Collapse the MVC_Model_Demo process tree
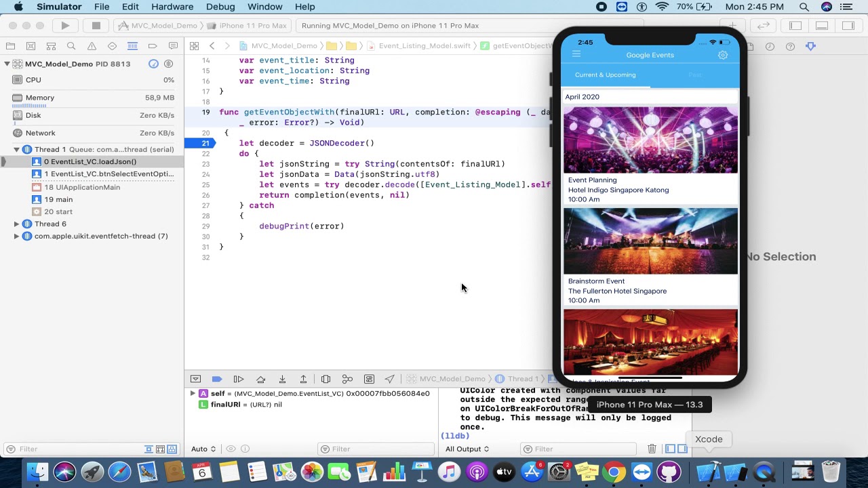 pyautogui.click(x=7, y=64)
